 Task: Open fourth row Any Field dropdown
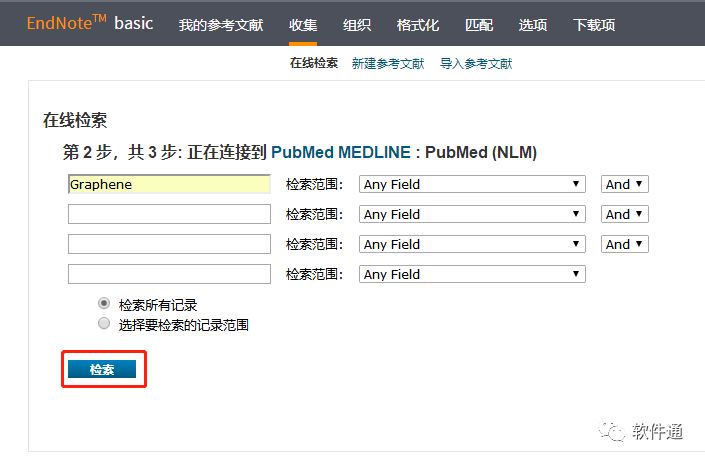click(472, 274)
